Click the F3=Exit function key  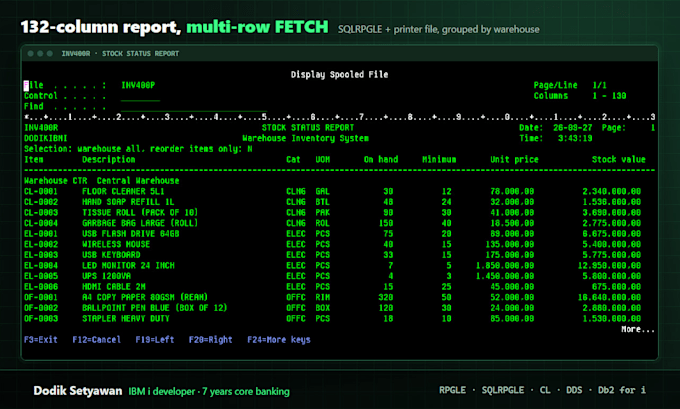click(x=41, y=340)
